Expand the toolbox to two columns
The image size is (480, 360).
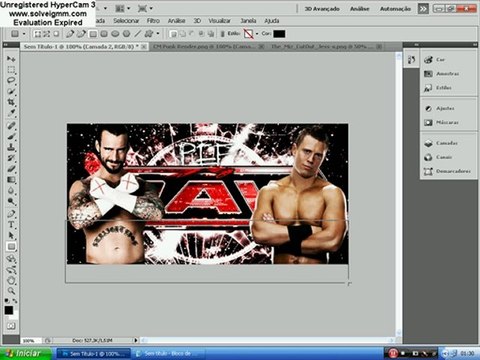[x=6, y=44]
